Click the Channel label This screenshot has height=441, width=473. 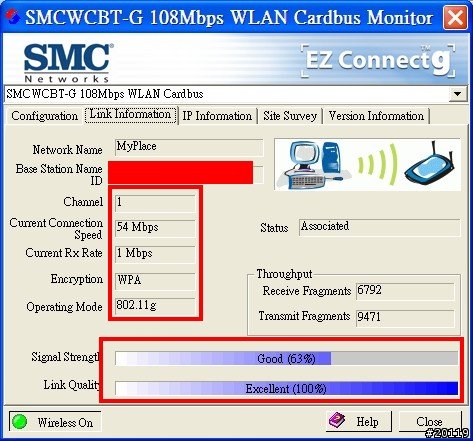pos(83,202)
